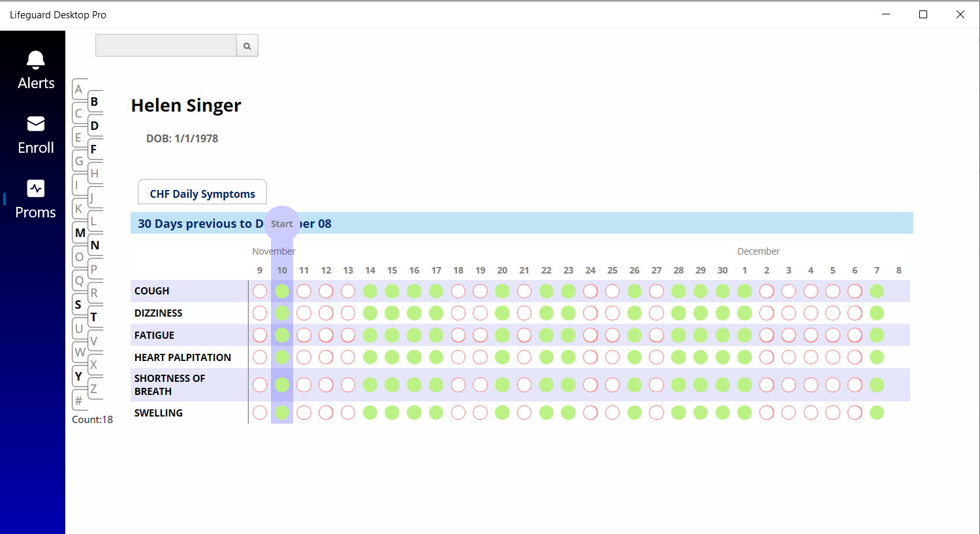Open the Enroll section
The width and height of the screenshot is (980, 534).
pos(35,133)
